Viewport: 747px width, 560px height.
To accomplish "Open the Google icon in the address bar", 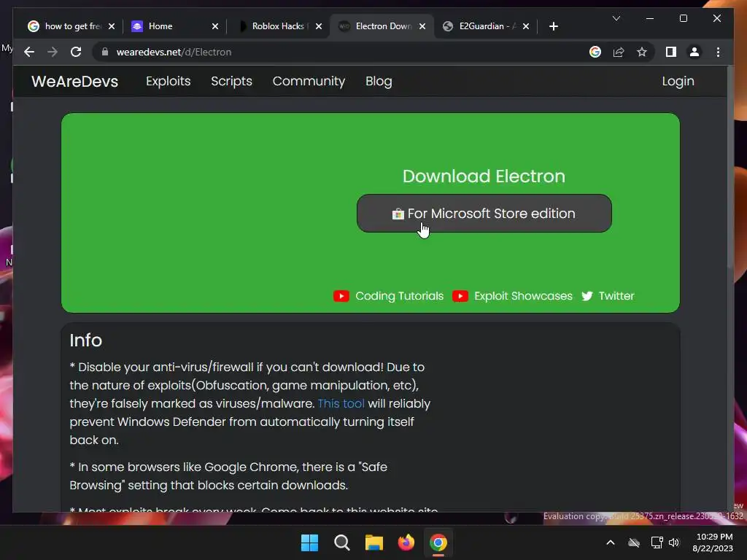I will [x=595, y=52].
